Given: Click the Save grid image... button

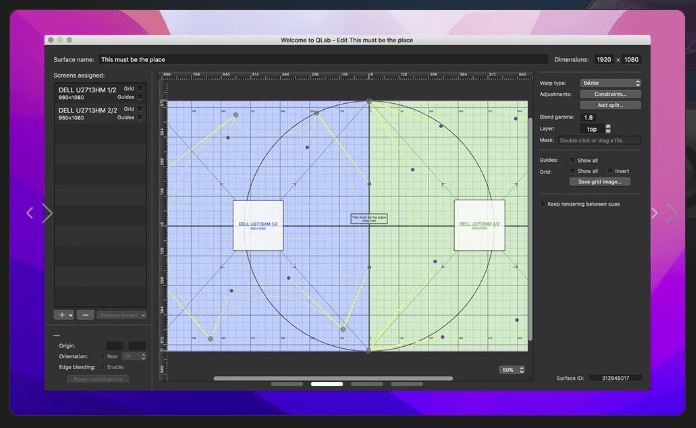Looking at the screenshot, I should [600, 182].
